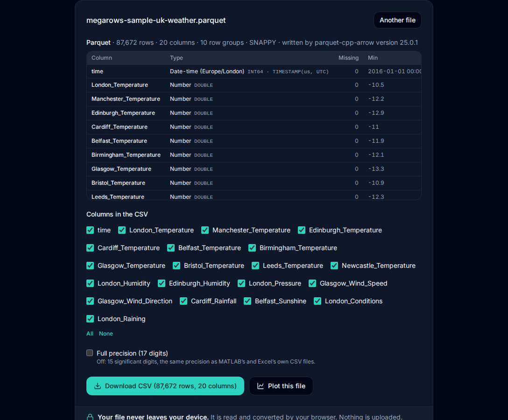Click Min value -11 for Cardiff
This screenshot has width=508, height=420.
(374, 127)
